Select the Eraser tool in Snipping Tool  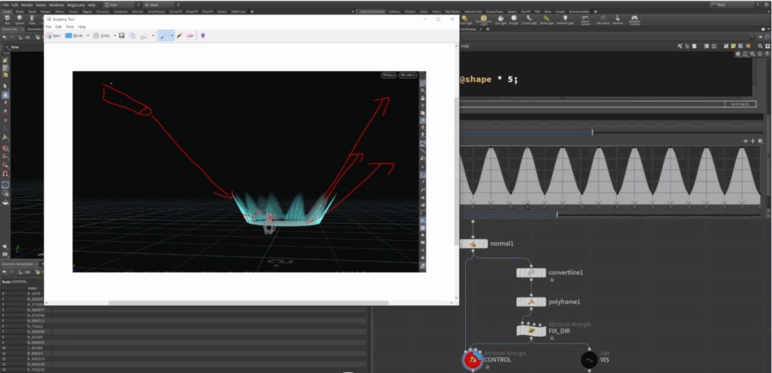pyautogui.click(x=190, y=35)
